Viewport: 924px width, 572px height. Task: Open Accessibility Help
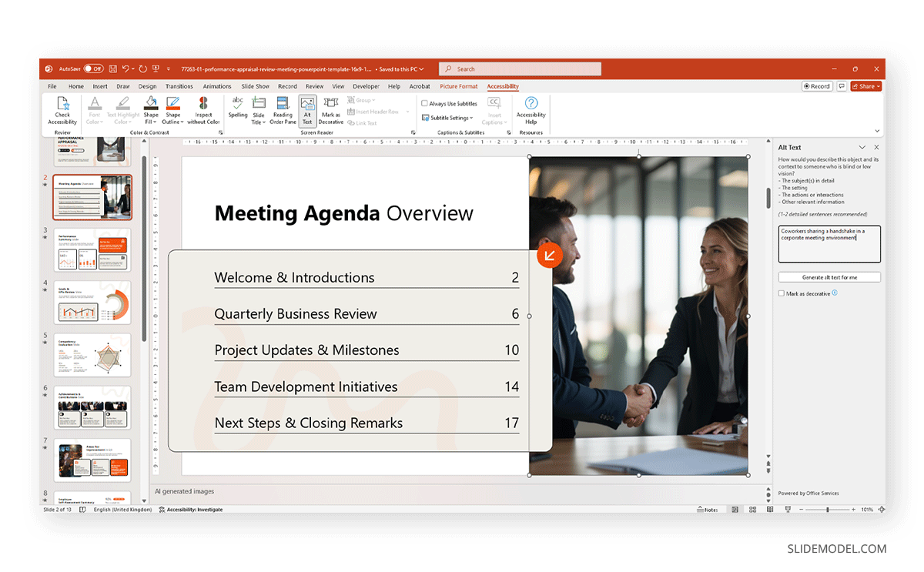[x=531, y=104]
